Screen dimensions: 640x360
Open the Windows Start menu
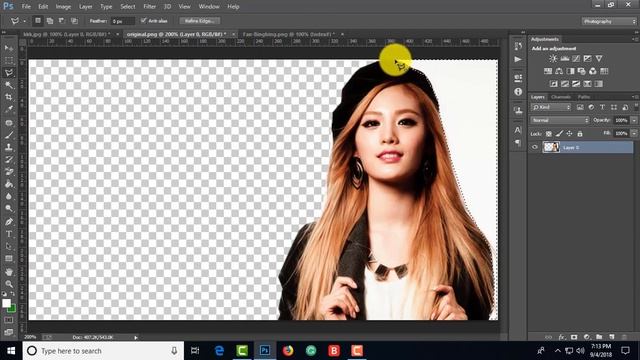11,351
